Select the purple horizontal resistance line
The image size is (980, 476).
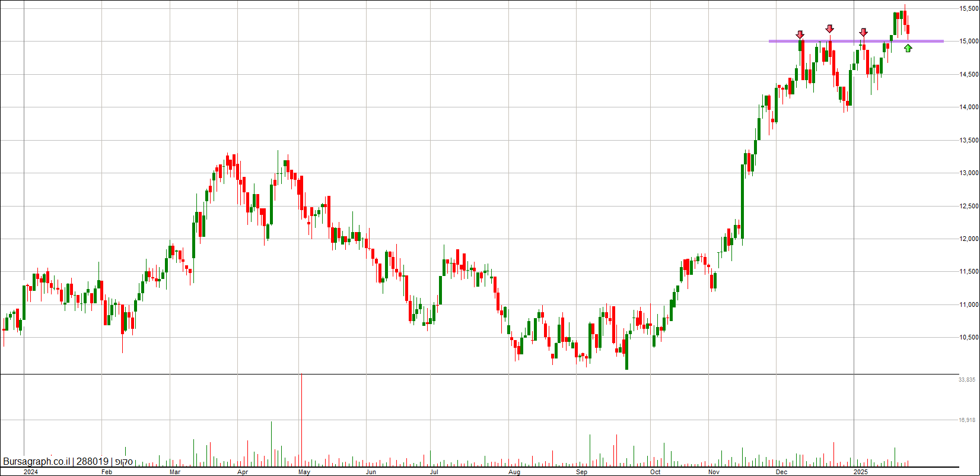point(856,42)
